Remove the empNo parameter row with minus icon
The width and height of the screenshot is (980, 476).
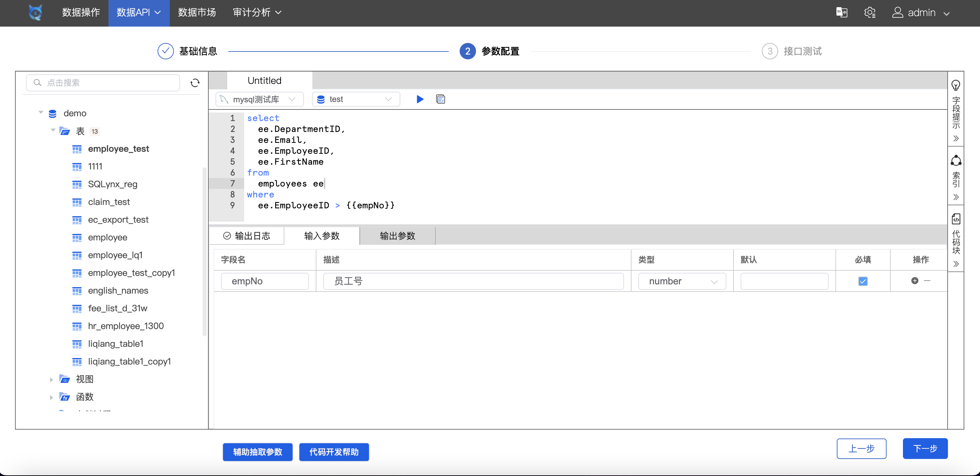(x=927, y=281)
